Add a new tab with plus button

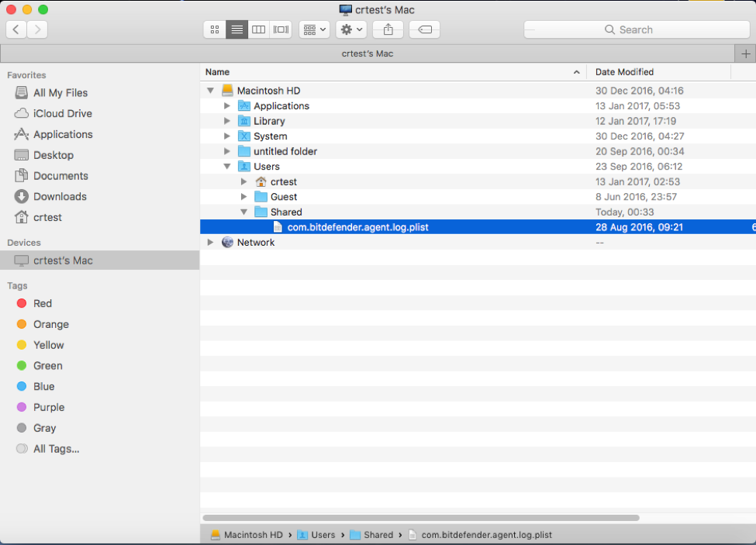[745, 53]
